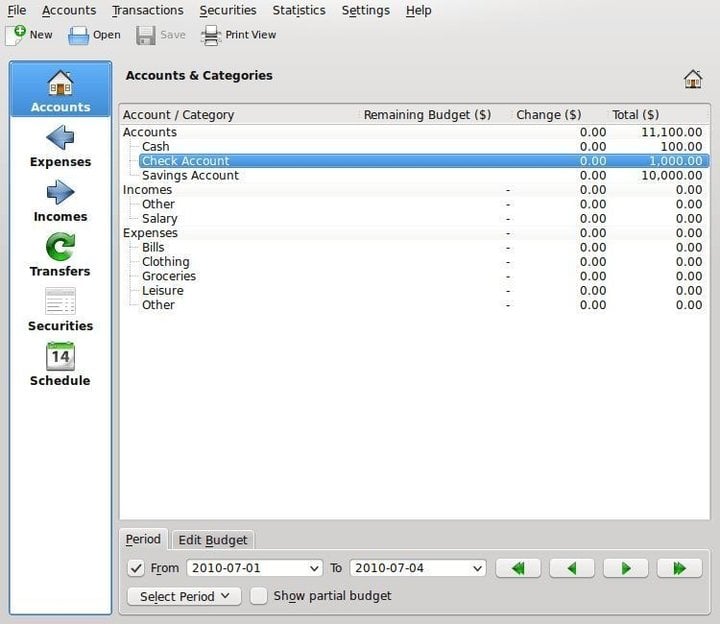
Task: Open the Accounts view in the sidebar
Action: (x=60, y=91)
